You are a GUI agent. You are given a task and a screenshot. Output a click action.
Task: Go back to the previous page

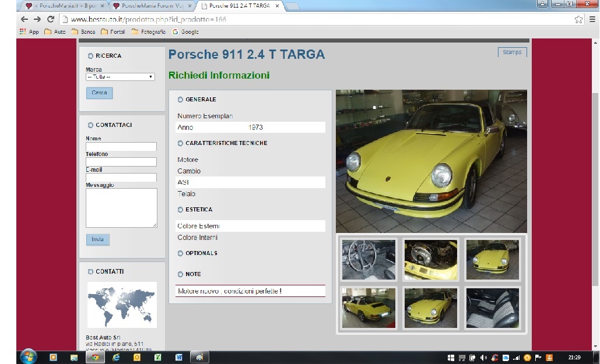point(24,19)
